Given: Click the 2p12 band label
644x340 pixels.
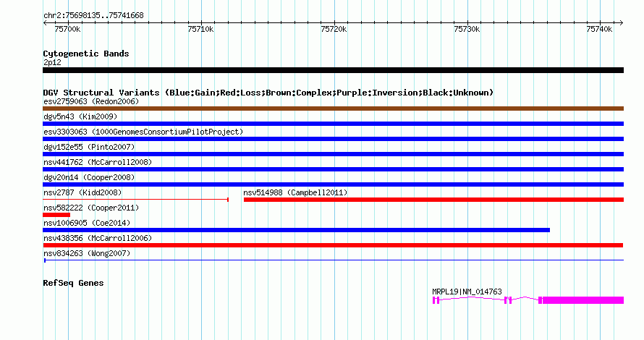Looking at the screenshot, I should click(52, 62).
